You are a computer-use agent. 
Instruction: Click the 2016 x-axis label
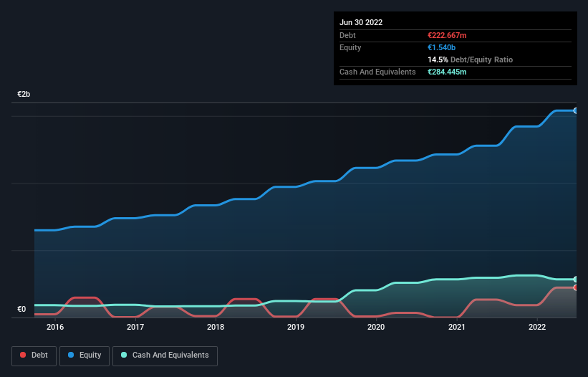pos(55,327)
